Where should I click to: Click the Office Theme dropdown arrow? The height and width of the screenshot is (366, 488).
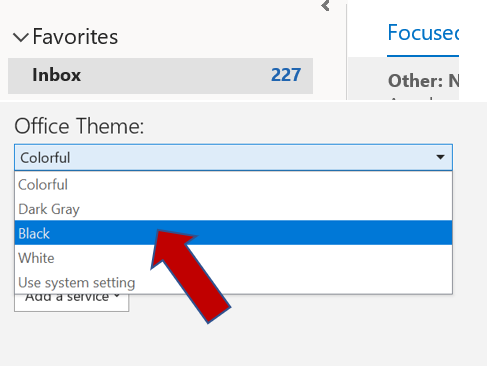(440, 157)
